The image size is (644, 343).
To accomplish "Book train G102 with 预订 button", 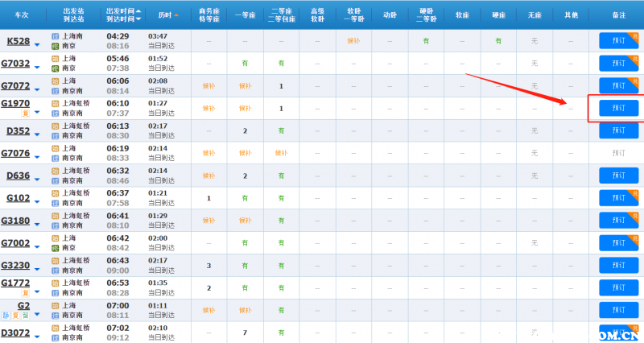I will pos(617,198).
